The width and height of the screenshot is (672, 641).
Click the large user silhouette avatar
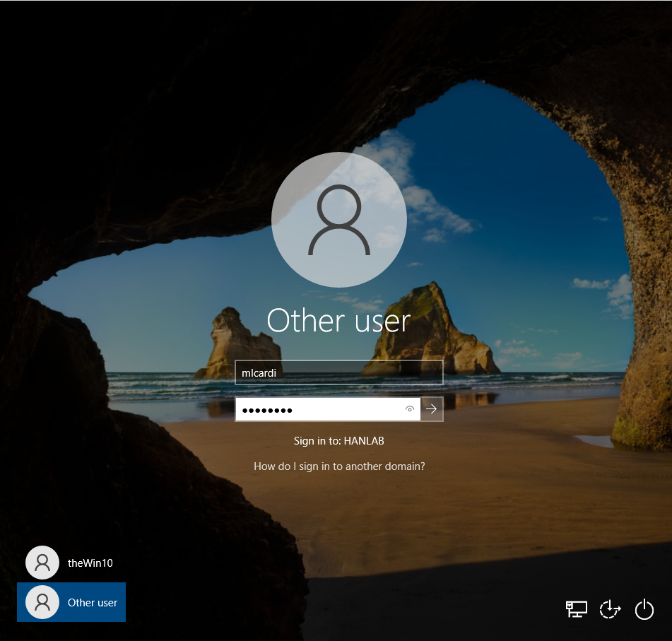(338, 219)
